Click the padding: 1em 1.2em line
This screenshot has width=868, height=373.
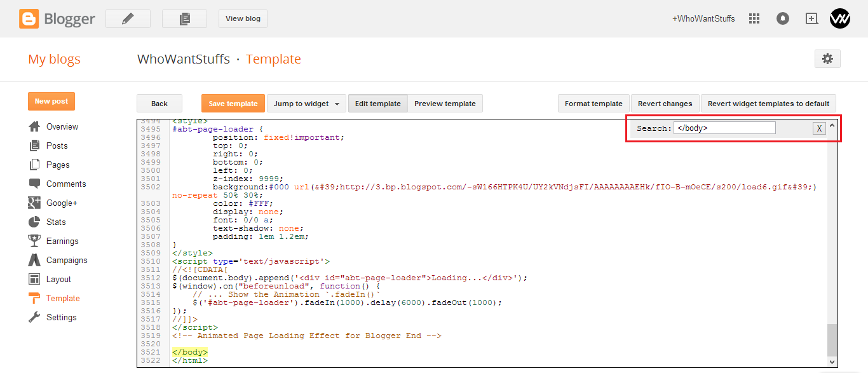coord(261,236)
